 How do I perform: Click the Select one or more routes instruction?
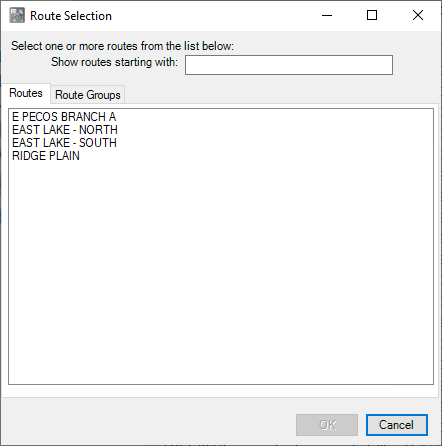tap(122, 46)
